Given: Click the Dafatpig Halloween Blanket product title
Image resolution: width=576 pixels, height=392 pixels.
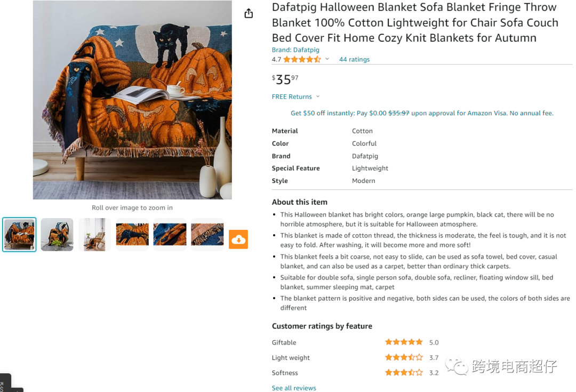Looking at the screenshot, I should click(415, 22).
